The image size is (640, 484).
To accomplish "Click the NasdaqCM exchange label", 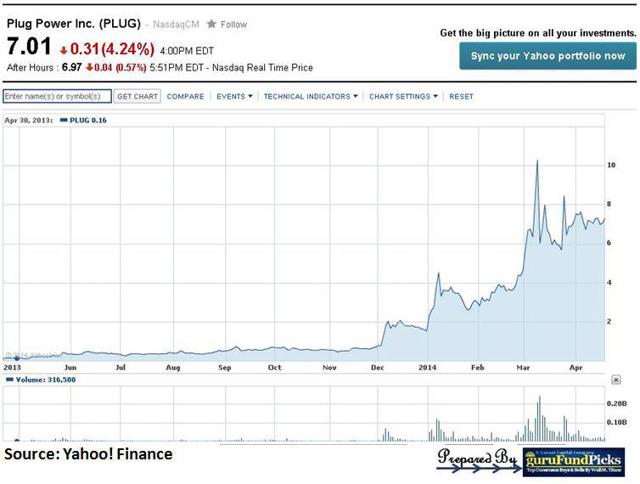I will tap(176, 24).
